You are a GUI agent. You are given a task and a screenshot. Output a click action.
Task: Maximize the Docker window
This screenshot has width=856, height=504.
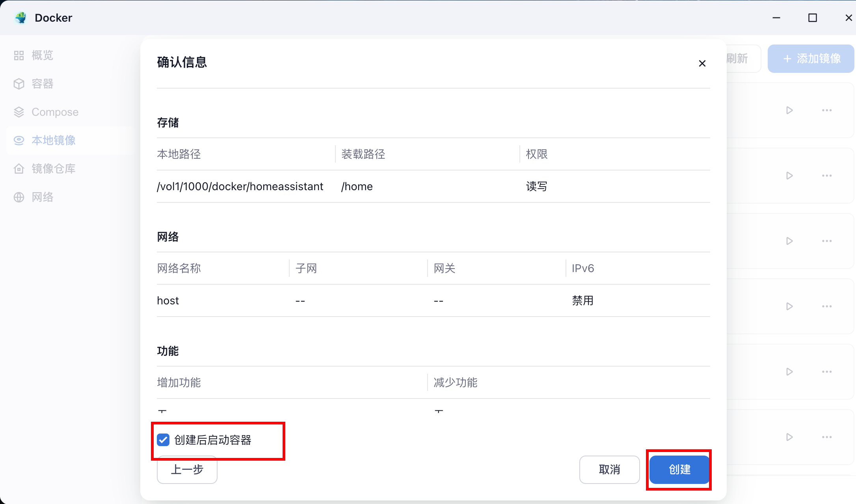point(812,18)
